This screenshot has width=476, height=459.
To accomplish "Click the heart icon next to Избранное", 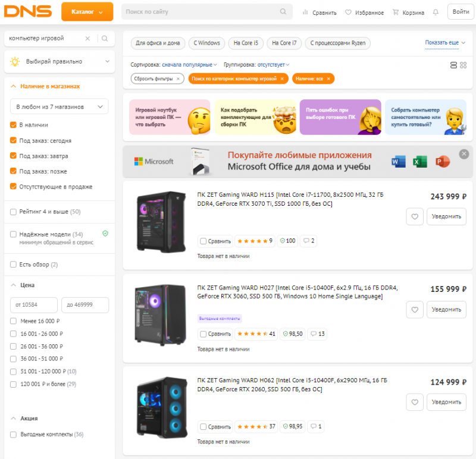I will coord(348,12).
